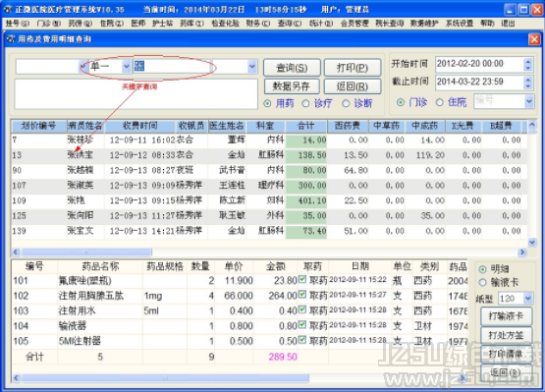Click the 合计 column header
This screenshot has height=392, width=545.
coord(305,126)
